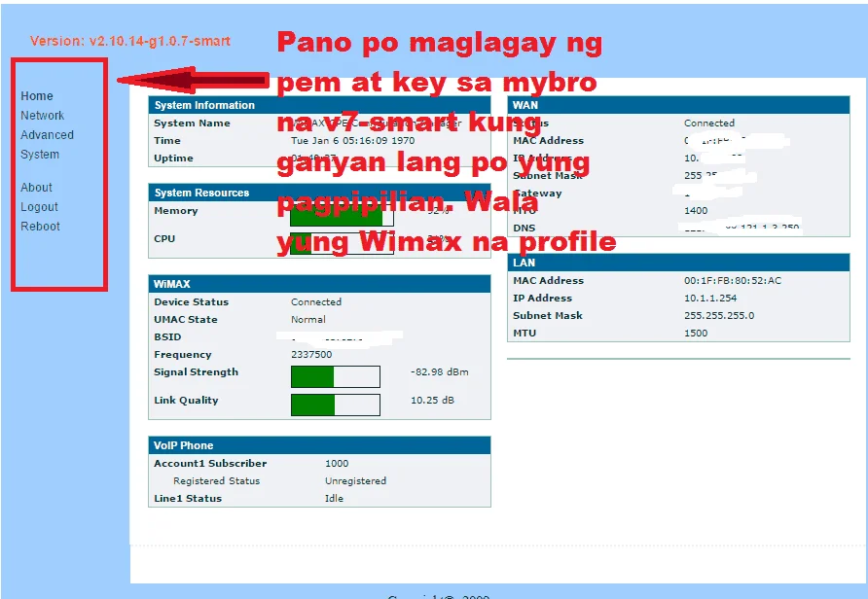
Task: Click the Reboot link
Action: pos(40,227)
